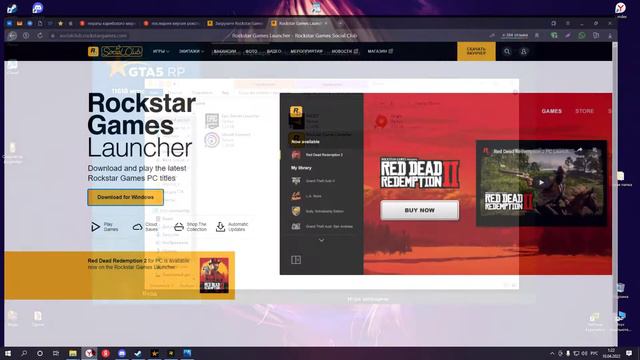
Task: Expand library list with down chevron
Action: pos(321,240)
